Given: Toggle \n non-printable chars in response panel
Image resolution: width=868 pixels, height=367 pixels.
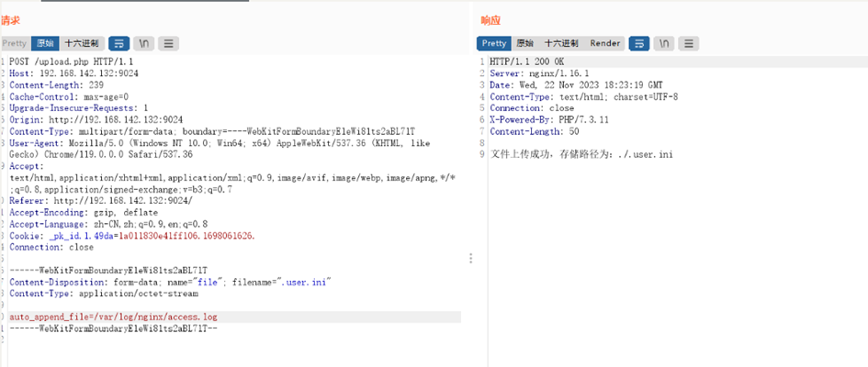Looking at the screenshot, I should point(664,43).
